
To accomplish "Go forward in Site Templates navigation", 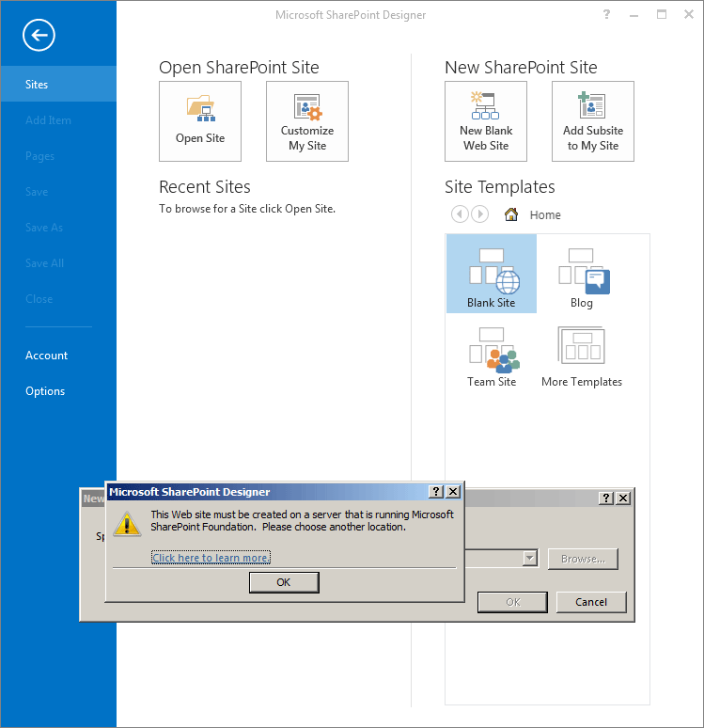I will [480, 214].
